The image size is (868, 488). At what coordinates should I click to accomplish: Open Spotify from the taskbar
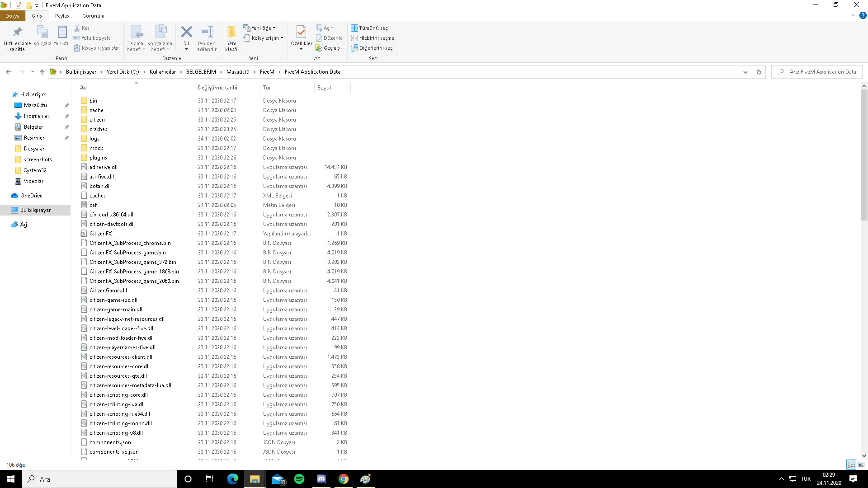(x=299, y=479)
